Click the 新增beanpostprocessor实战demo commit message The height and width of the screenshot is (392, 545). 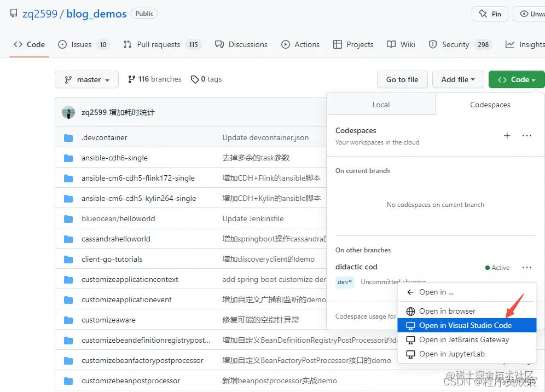[x=280, y=381]
